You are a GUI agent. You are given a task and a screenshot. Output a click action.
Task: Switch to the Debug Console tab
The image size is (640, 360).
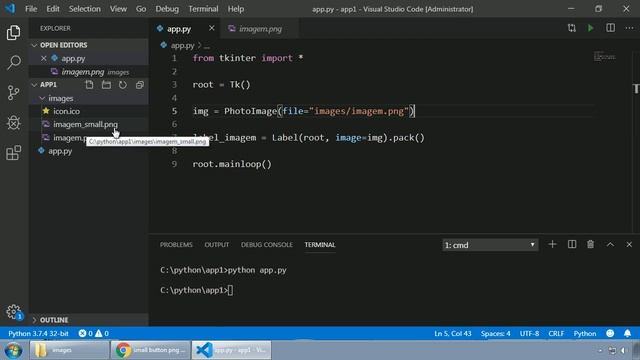[267, 244]
